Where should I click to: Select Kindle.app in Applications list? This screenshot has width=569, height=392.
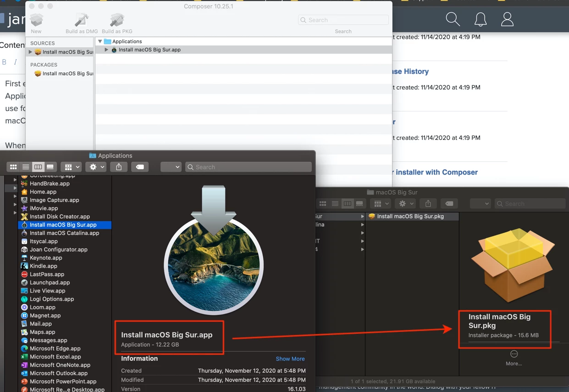tap(65, 266)
